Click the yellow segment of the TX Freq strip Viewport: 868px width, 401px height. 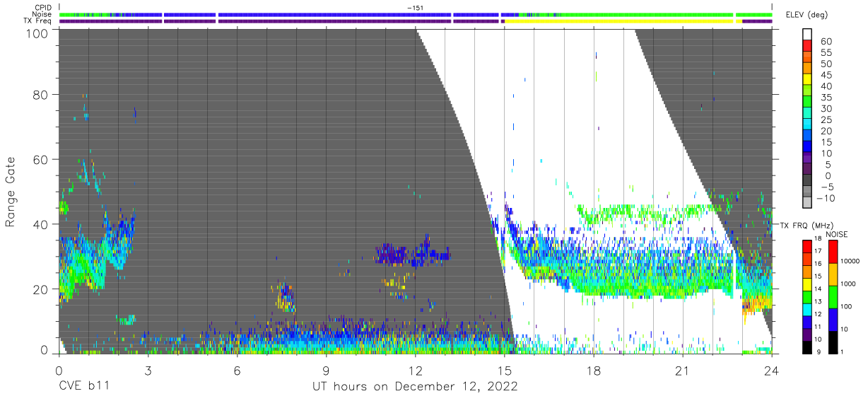[x=619, y=21]
